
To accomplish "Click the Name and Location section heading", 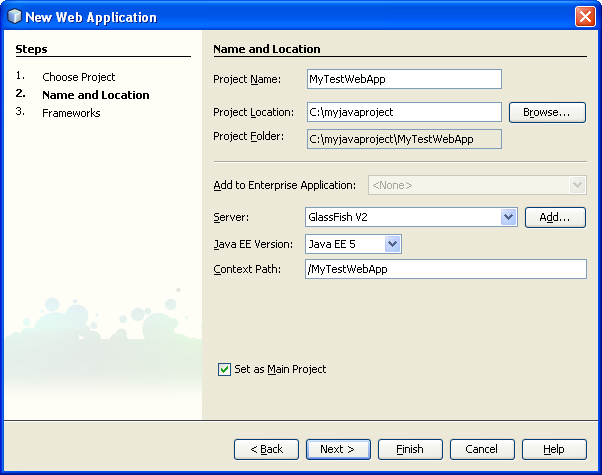I will coord(267,49).
